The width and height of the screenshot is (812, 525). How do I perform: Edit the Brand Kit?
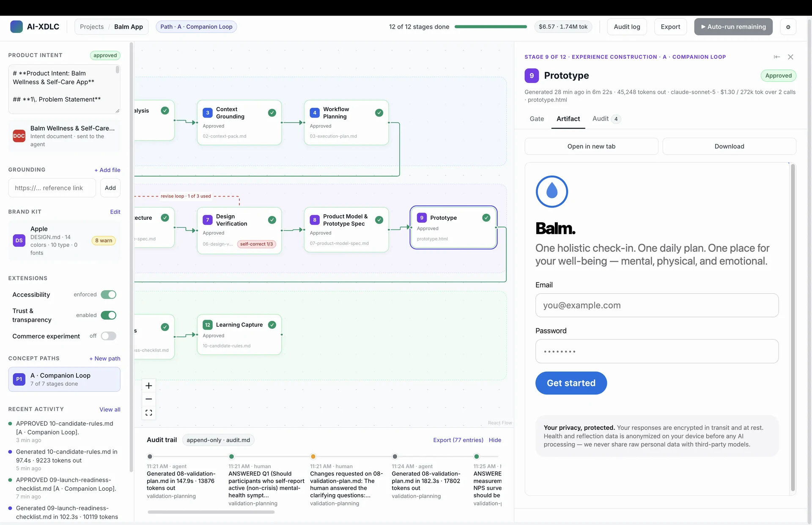click(115, 212)
